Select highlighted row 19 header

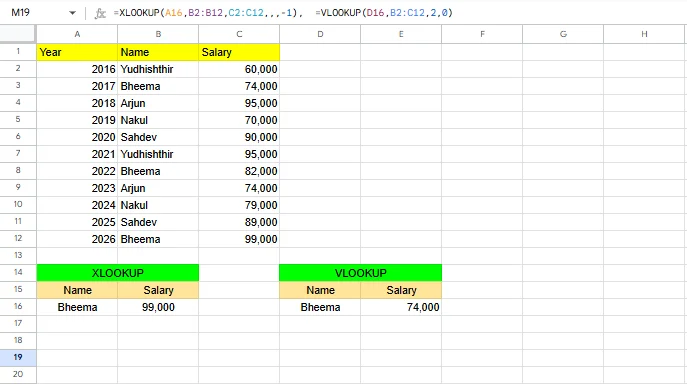[18, 357]
